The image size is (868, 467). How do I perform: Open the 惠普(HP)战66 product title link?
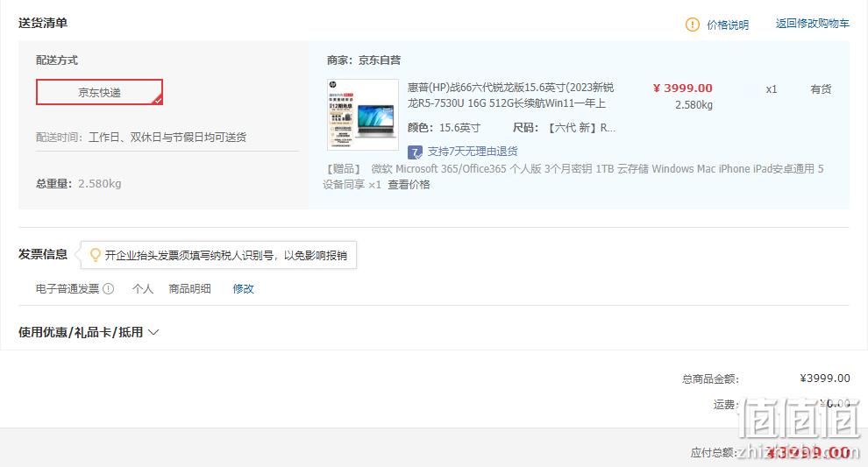(510, 96)
